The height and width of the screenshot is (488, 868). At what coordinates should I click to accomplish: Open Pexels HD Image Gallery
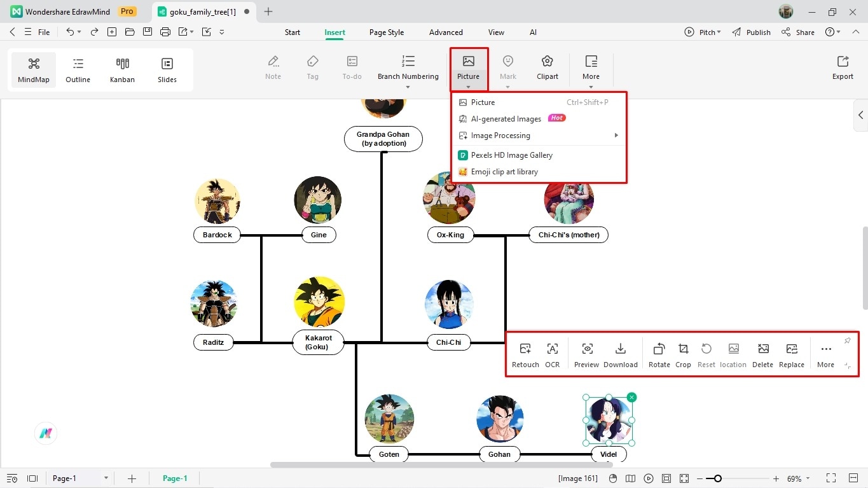click(x=539, y=155)
